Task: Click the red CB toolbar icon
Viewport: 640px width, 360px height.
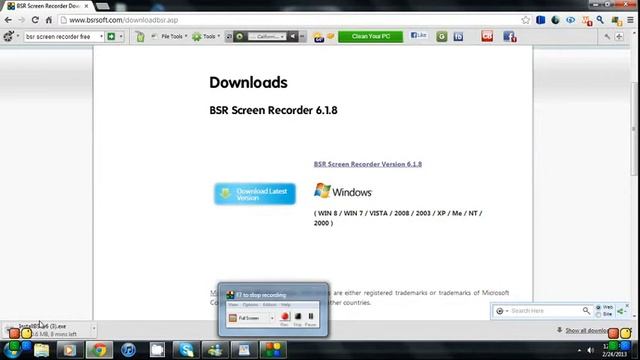Action: pyautogui.click(x=487, y=36)
